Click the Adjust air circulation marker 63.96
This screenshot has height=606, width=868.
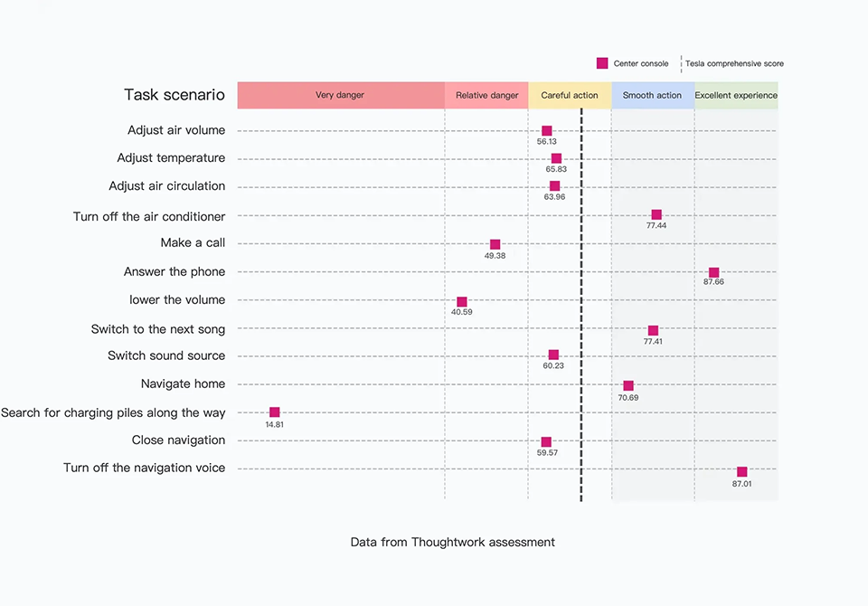tap(554, 186)
